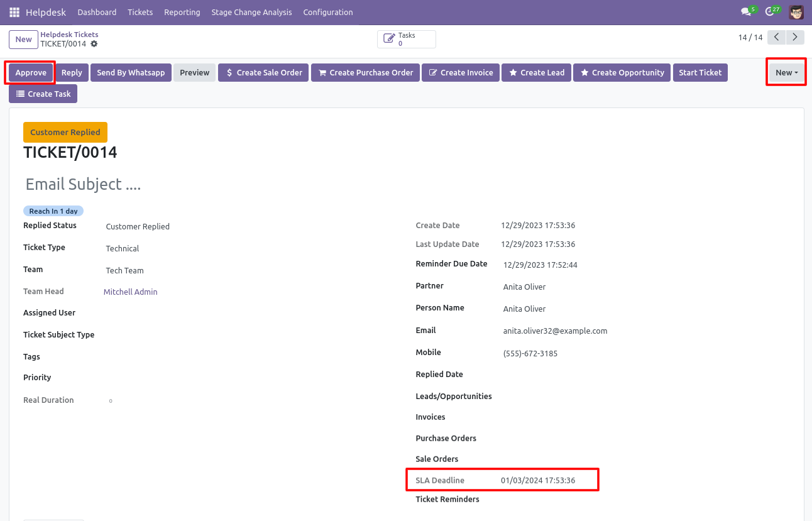Open the discuss conversations icon

pos(746,12)
